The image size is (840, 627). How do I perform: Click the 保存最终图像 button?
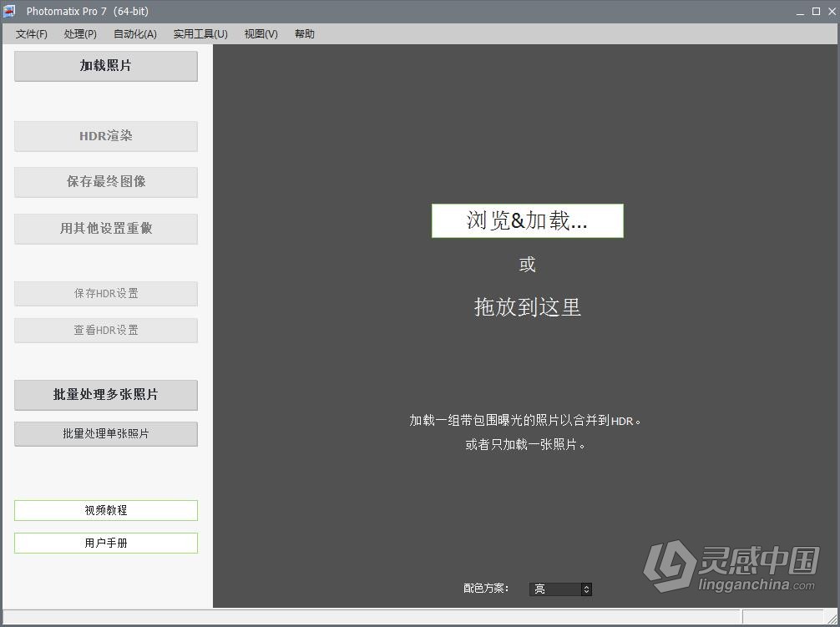(106, 182)
